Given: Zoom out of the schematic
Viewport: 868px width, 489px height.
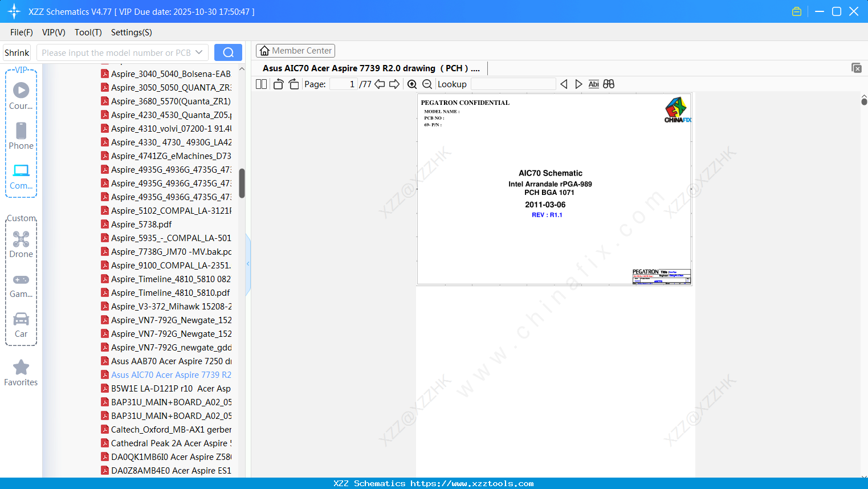Looking at the screenshot, I should tap(427, 84).
